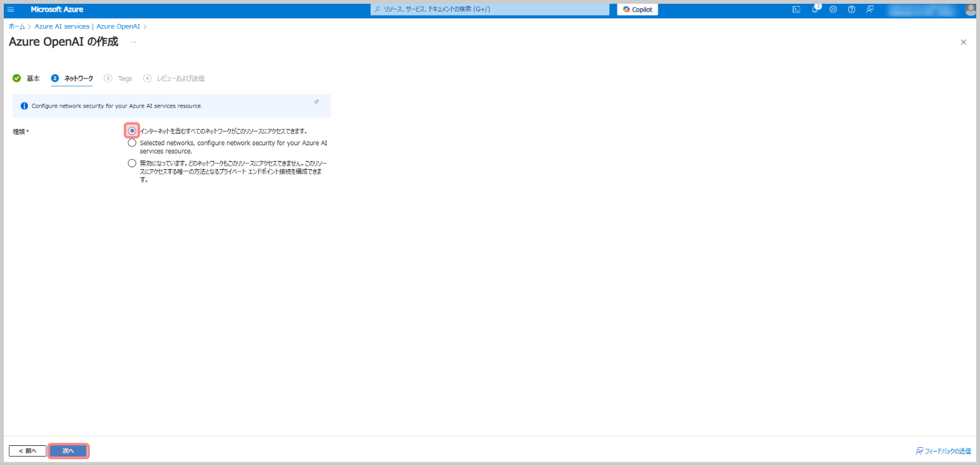The width and height of the screenshot is (980, 466).
Task: Select all networks including internet radio option
Action: [x=132, y=131]
